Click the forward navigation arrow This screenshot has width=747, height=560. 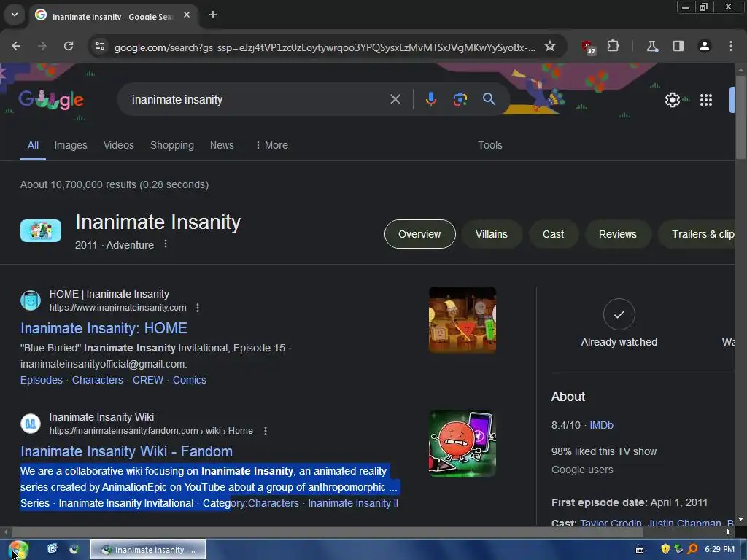(42, 46)
